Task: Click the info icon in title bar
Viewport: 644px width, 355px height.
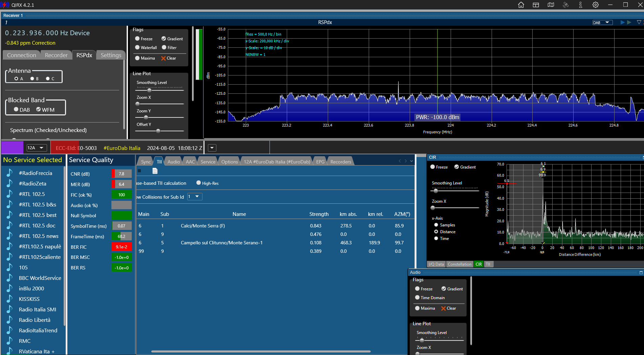Action: 581,5
